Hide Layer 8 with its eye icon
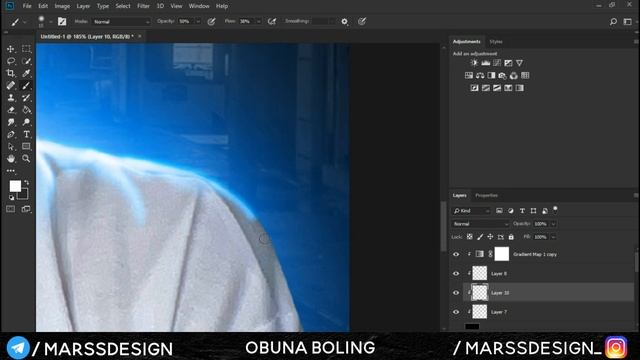This screenshot has width=640, height=360. click(456, 273)
